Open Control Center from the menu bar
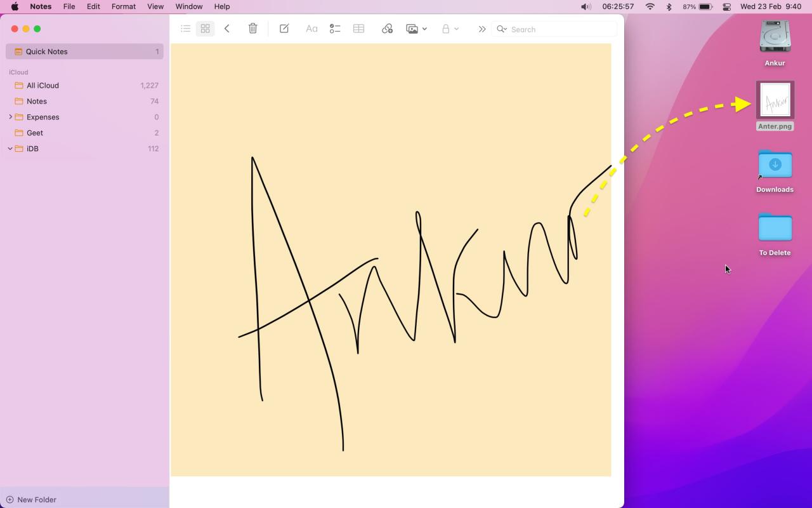This screenshot has height=508, width=812. (x=727, y=6)
